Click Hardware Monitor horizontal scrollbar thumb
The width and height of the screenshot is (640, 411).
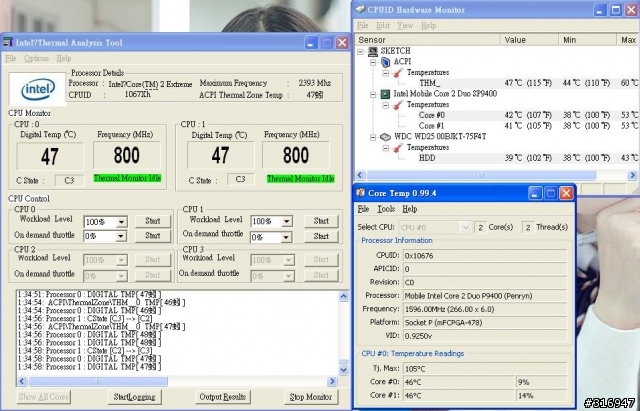(481, 176)
